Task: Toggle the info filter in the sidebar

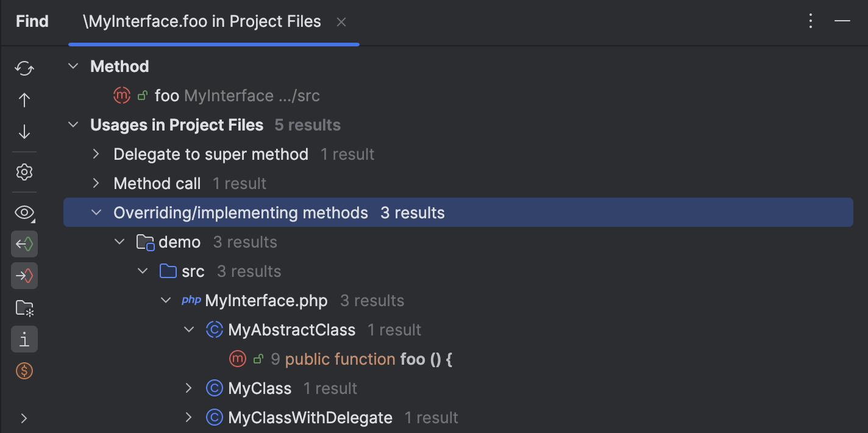Action: pyautogui.click(x=24, y=339)
